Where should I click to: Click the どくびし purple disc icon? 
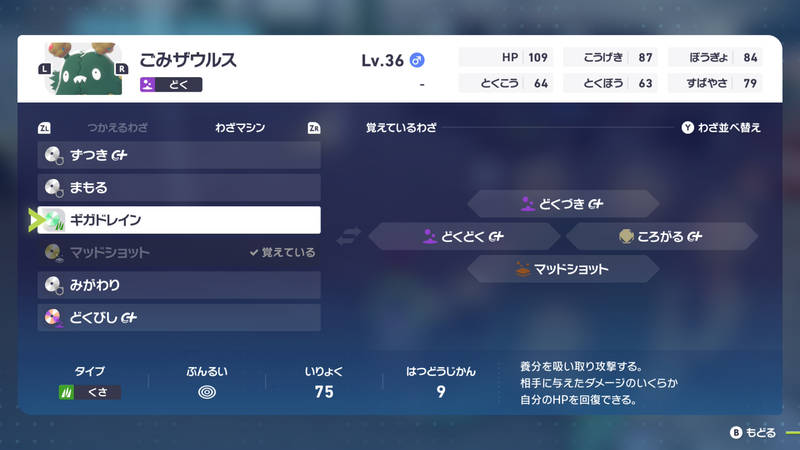click(x=54, y=318)
